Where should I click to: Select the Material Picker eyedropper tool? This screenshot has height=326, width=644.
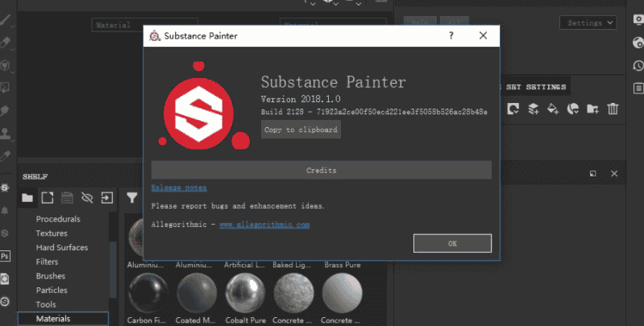[x=5, y=155]
